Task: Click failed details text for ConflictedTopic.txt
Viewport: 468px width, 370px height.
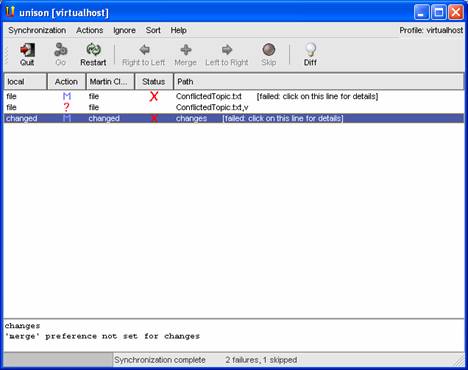Action: [x=317, y=96]
